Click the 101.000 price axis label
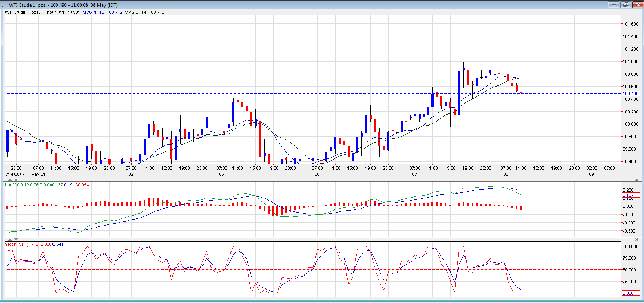Image resolution: width=644 pixels, height=303 pixels. pos(630,62)
